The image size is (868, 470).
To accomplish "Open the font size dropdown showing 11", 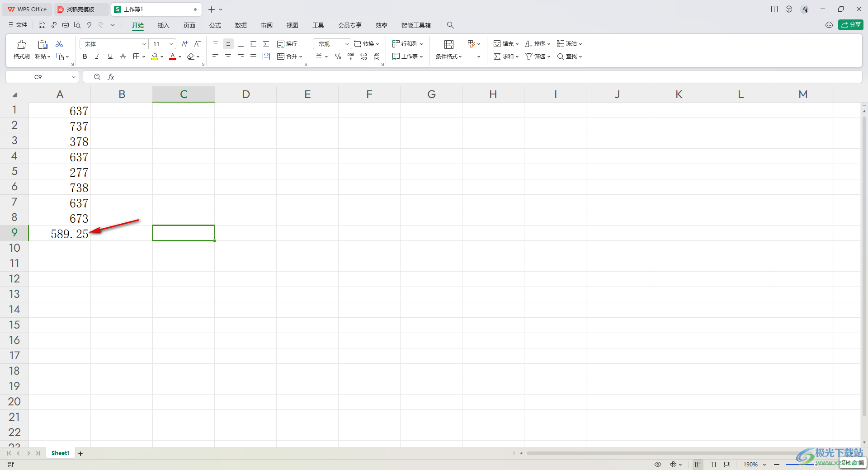I will (171, 44).
